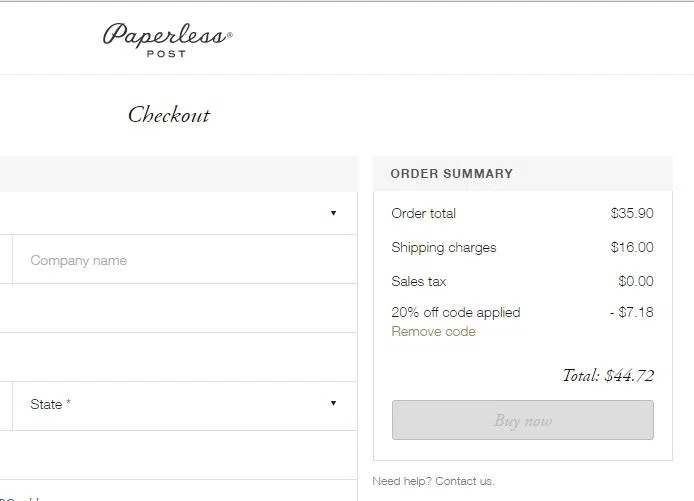
Task: Click the arrow icon in State dropdown
Action: click(333, 403)
